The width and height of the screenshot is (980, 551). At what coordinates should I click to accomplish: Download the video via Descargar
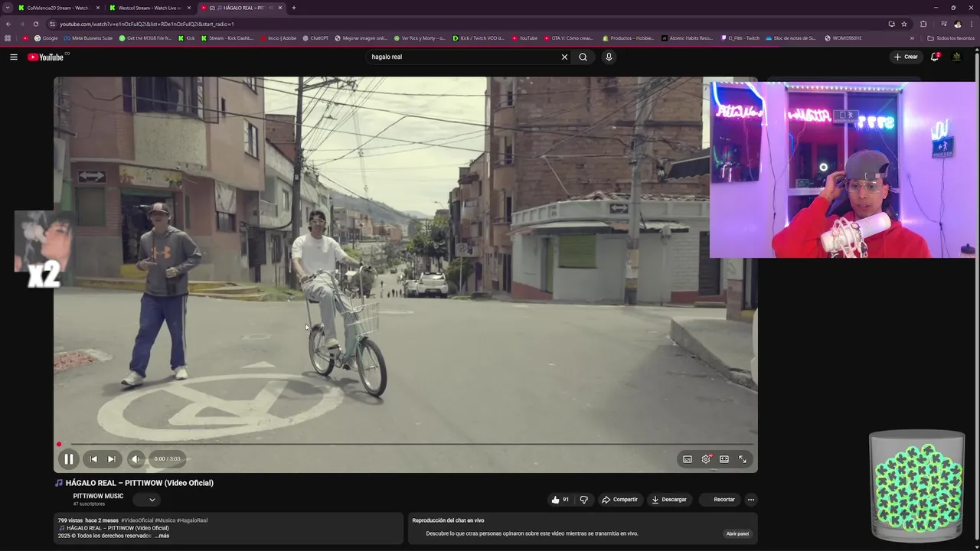[x=669, y=500]
